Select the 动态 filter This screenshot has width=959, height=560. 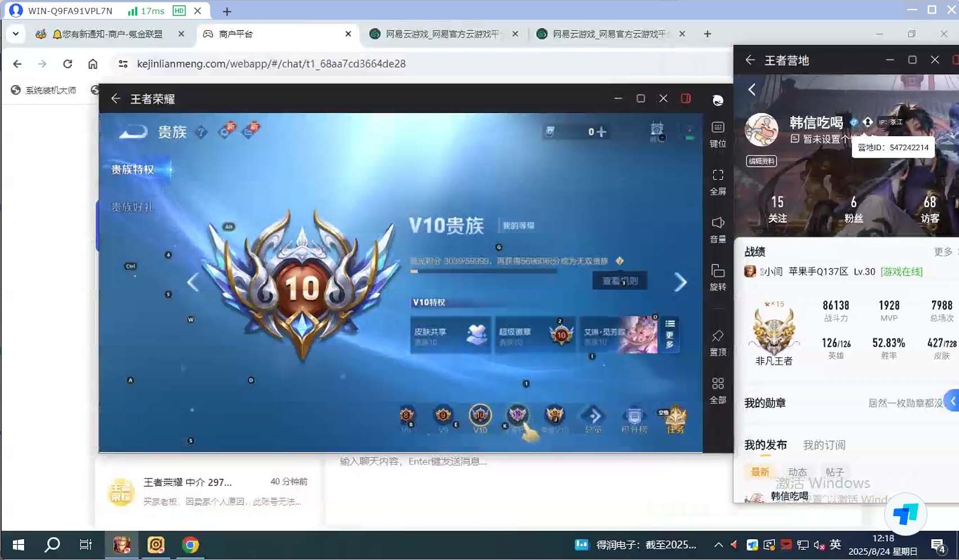[x=797, y=472]
